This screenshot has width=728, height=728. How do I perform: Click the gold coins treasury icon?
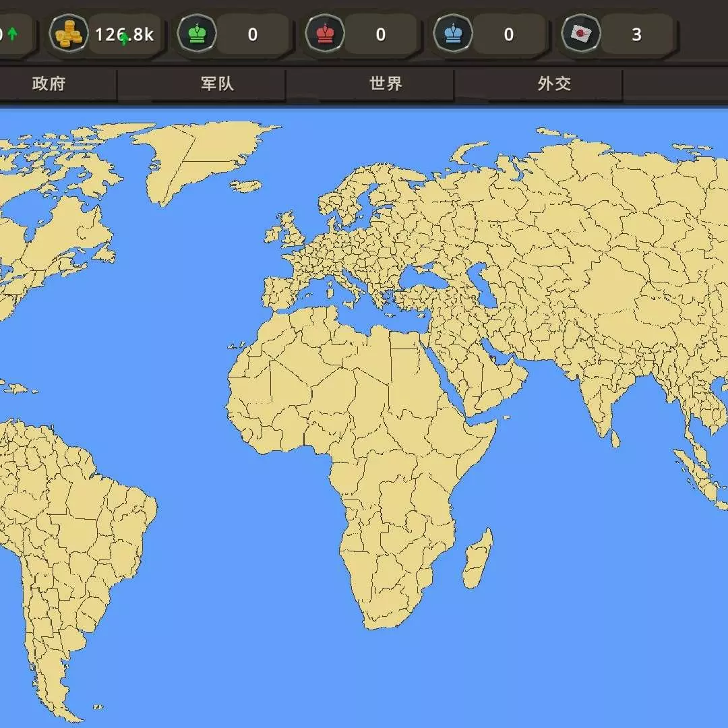pos(69,34)
